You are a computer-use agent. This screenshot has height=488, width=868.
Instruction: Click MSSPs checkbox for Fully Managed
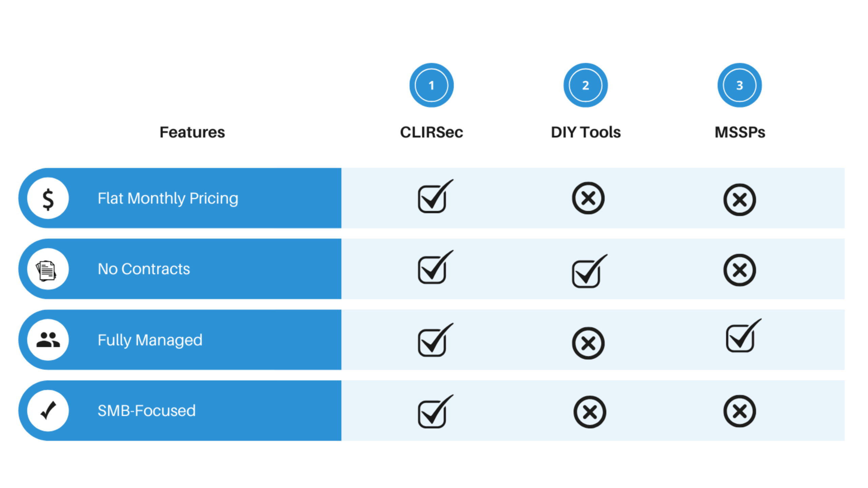pyautogui.click(x=744, y=335)
